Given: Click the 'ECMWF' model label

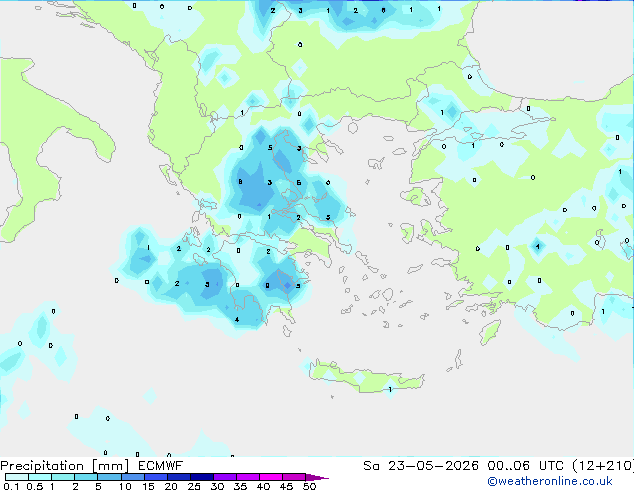Looking at the screenshot, I should pos(161,466).
